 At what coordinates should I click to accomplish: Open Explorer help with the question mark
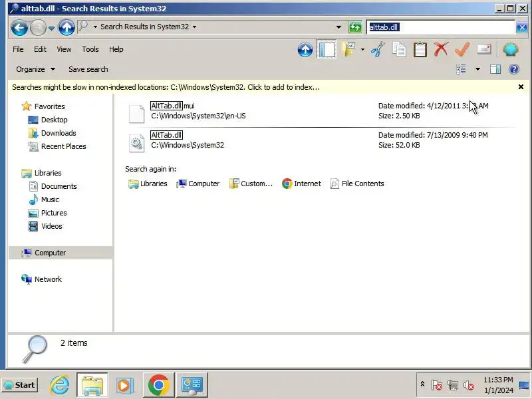514,69
